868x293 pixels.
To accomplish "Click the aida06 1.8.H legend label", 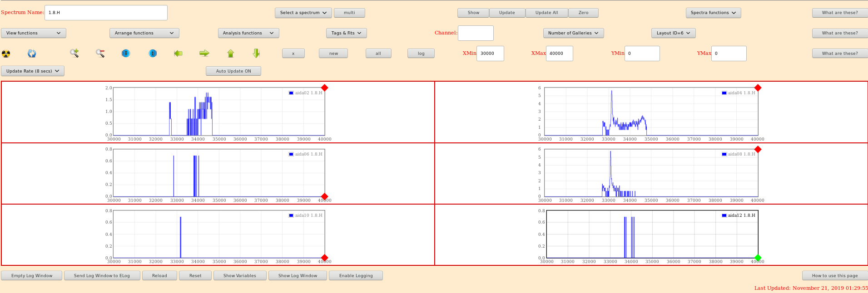I will [x=308, y=154].
